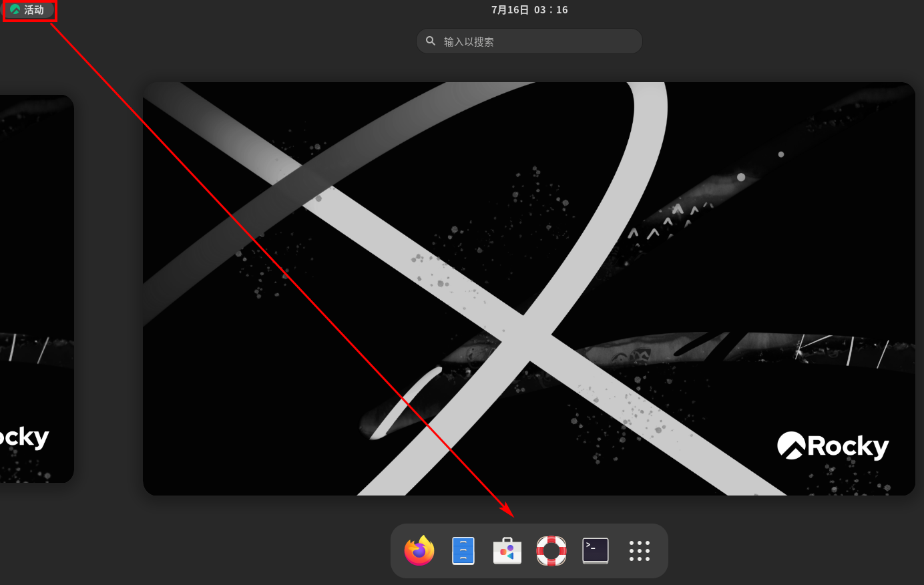Switch to the partially visible left workspace
This screenshot has height=585, width=924.
point(36,288)
